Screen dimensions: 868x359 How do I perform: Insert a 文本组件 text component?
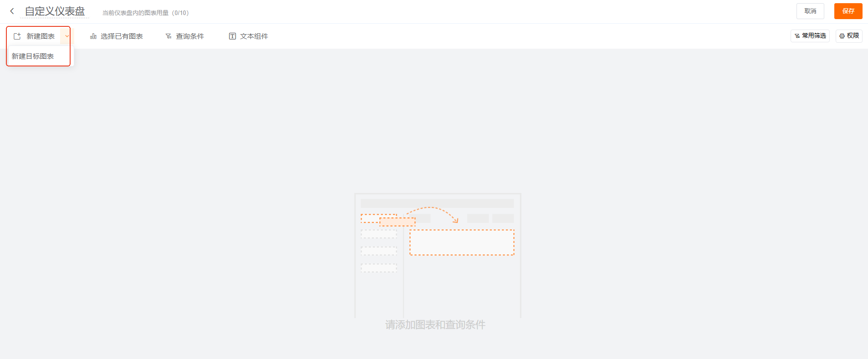coord(254,36)
